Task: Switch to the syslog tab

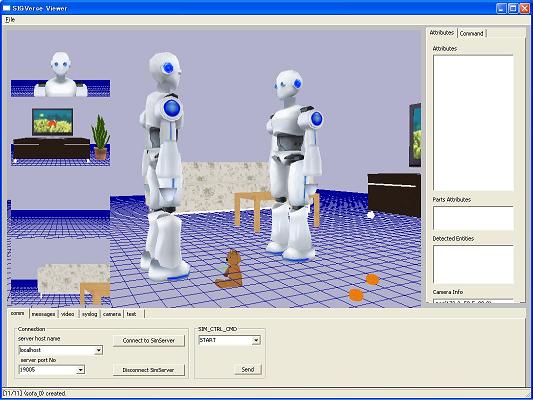Action: 89,314
